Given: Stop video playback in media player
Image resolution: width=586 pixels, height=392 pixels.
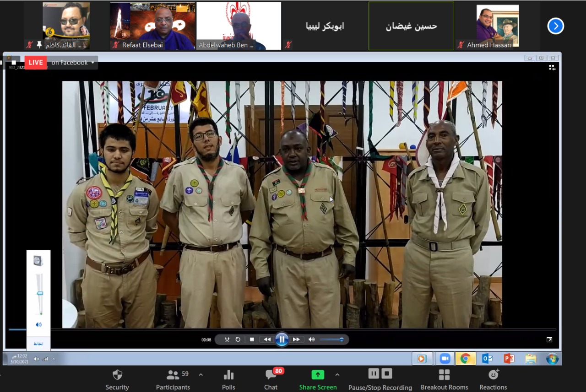Looking at the screenshot, I should coord(252,339).
